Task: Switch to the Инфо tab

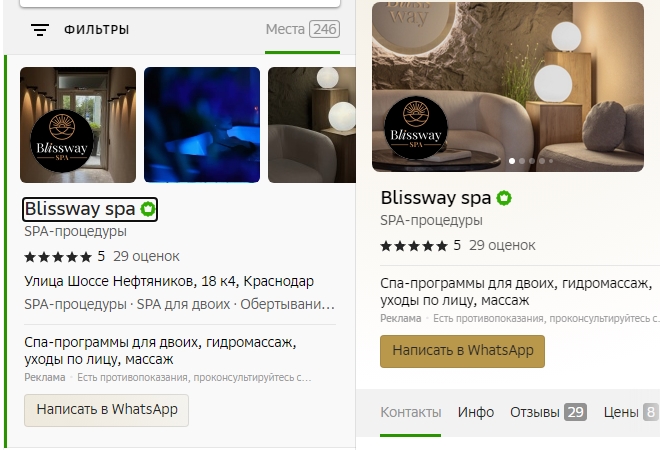Action: point(476,412)
